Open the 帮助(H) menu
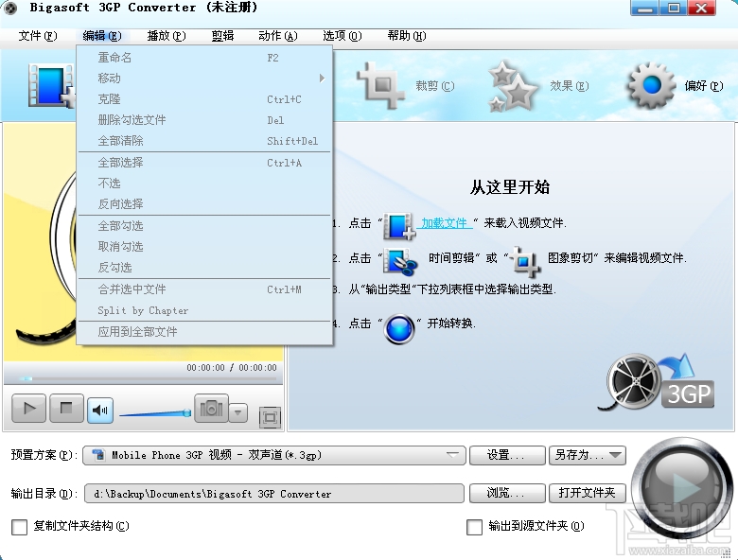The width and height of the screenshot is (738, 560). click(407, 36)
